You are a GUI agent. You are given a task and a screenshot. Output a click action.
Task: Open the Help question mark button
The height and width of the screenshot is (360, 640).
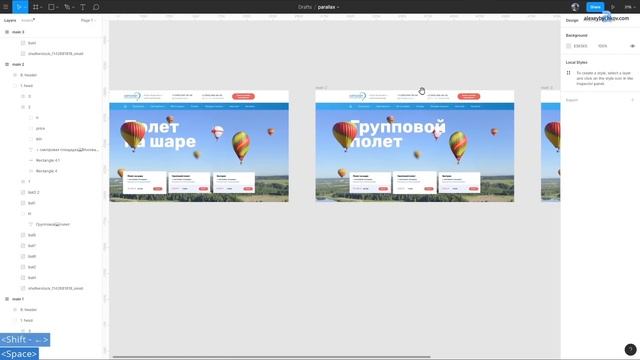pyautogui.click(x=630, y=349)
